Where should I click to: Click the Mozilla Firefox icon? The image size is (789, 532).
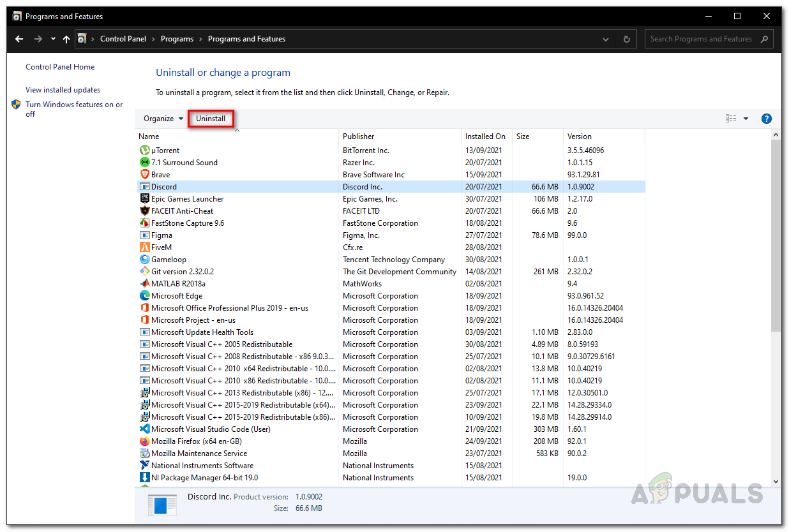point(144,441)
